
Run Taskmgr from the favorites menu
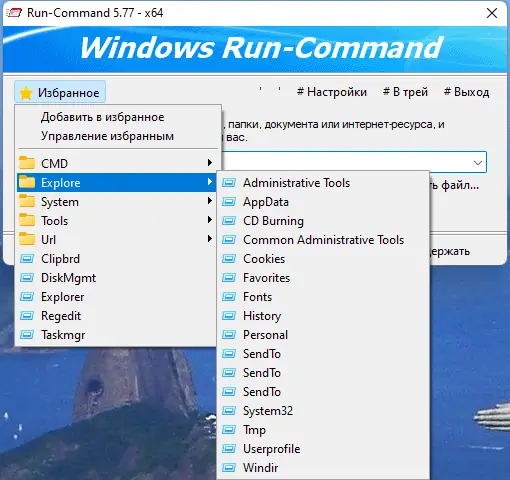[116, 335]
